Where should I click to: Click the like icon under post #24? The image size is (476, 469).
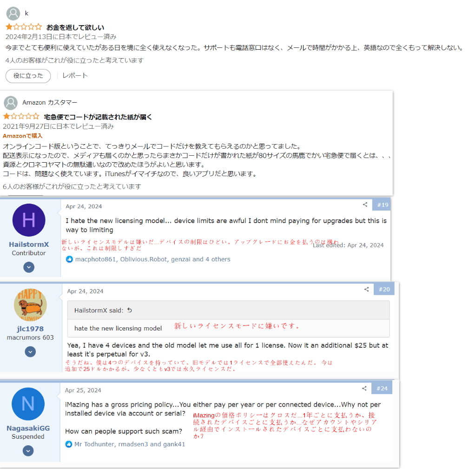(x=69, y=444)
